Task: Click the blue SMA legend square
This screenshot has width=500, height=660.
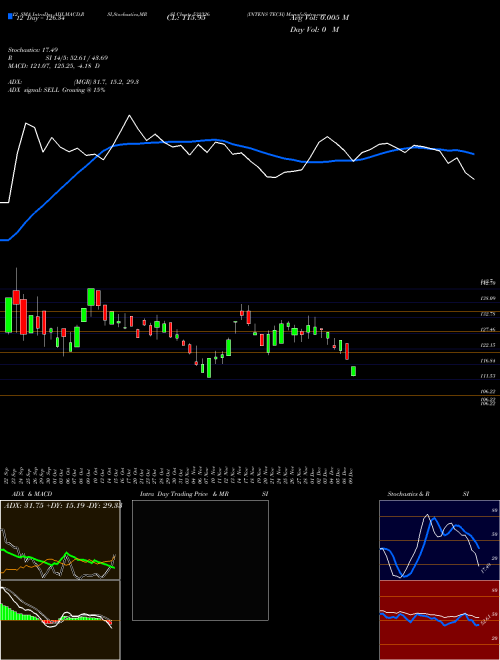Action: tap(10, 17)
